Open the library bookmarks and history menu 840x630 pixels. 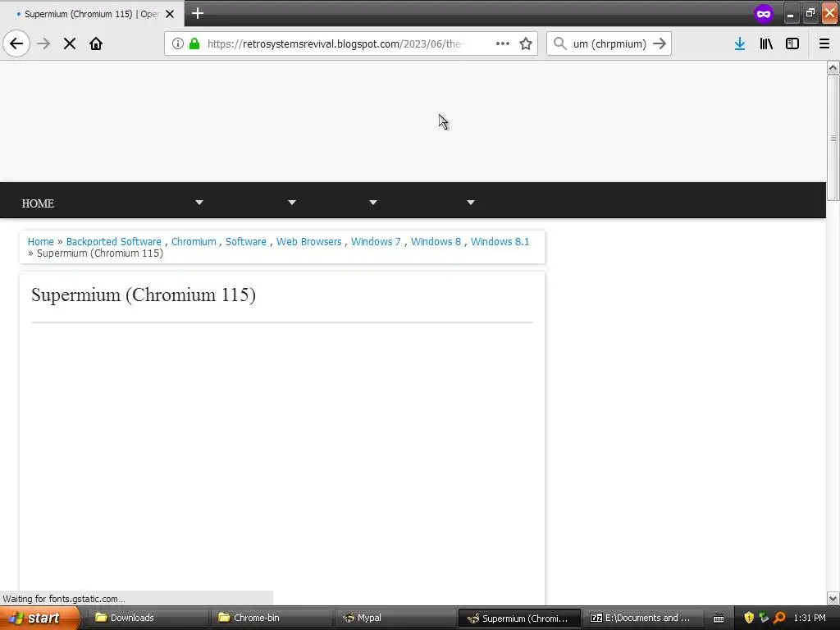click(766, 43)
